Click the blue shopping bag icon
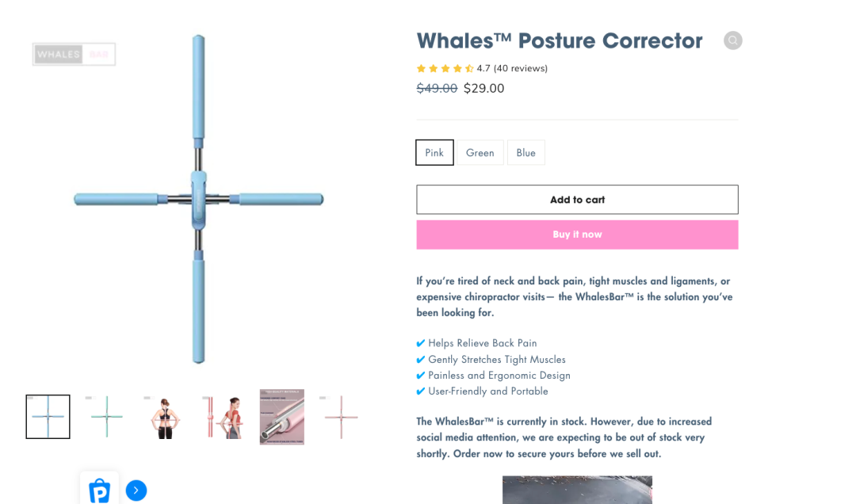This screenshot has width=856, height=504. pos(99,490)
